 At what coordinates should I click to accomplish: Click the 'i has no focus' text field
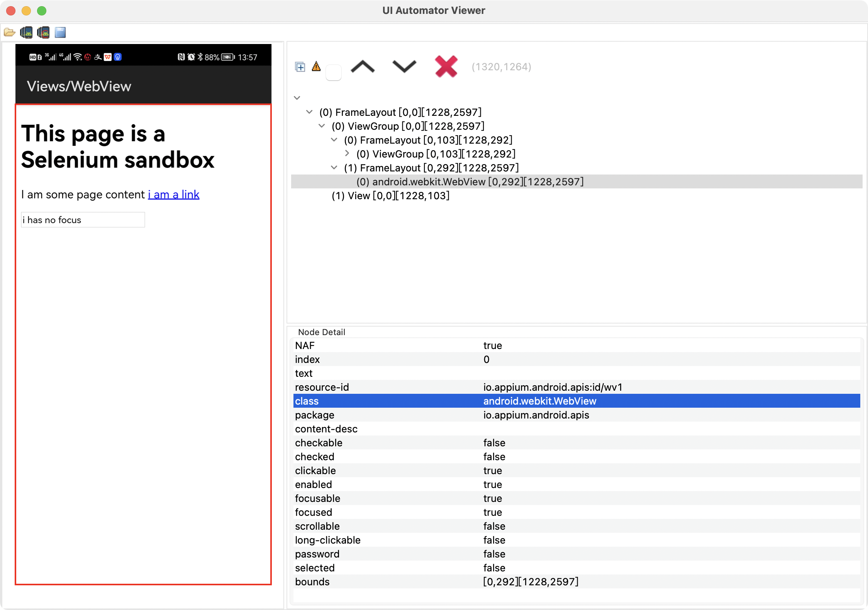83,220
